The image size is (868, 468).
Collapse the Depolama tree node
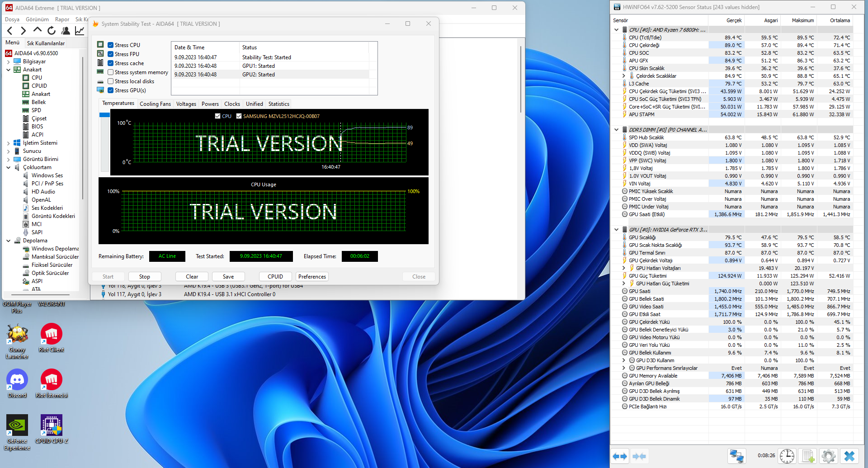tap(8, 241)
